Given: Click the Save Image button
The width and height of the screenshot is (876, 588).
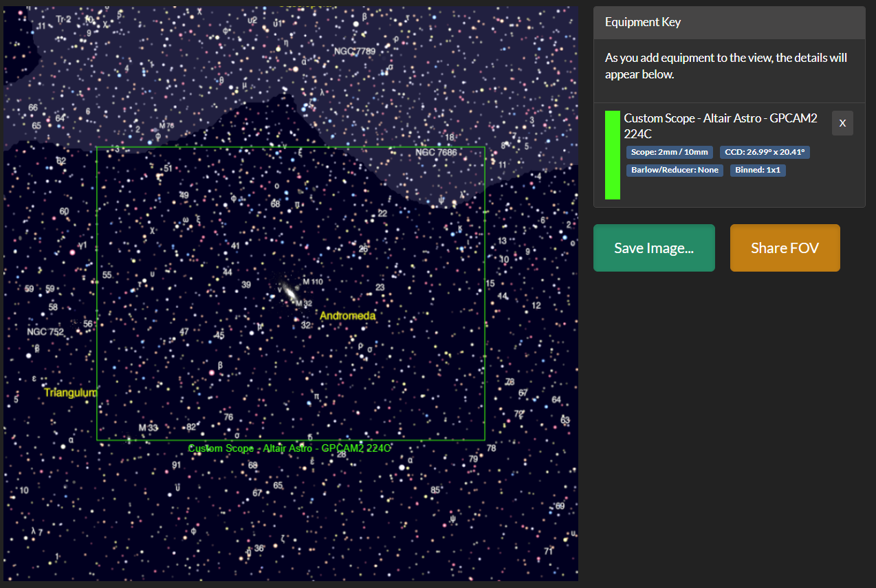Looking at the screenshot, I should (x=653, y=248).
